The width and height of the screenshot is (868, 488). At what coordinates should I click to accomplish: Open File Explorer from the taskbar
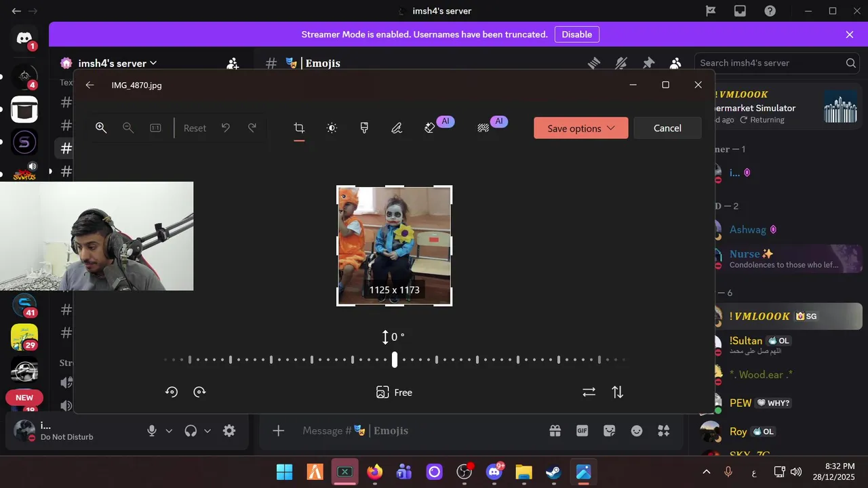click(524, 471)
